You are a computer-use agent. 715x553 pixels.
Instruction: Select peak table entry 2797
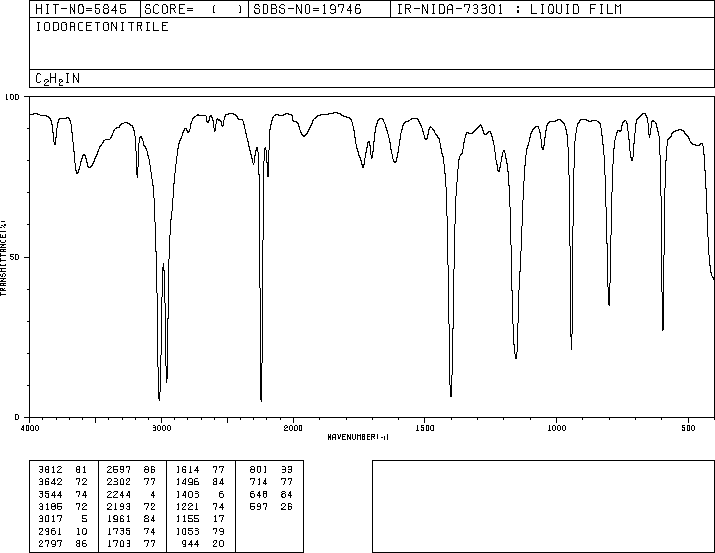[x=48, y=544]
